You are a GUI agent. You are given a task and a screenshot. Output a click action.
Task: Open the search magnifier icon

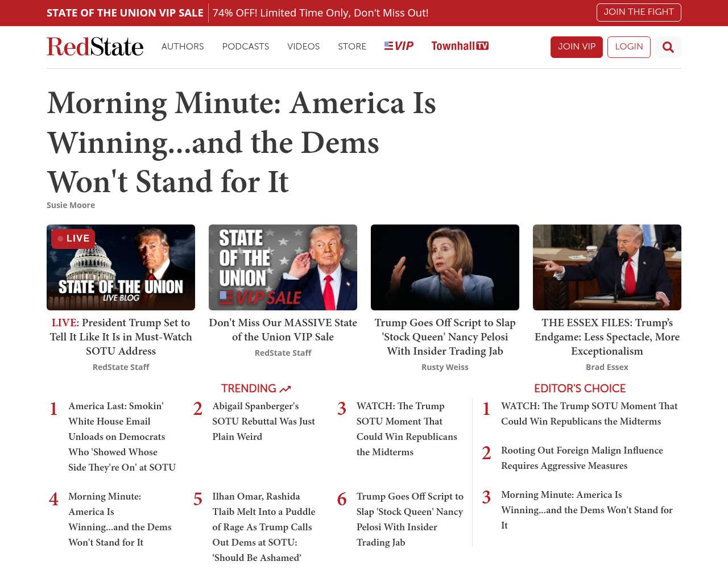[x=668, y=47]
